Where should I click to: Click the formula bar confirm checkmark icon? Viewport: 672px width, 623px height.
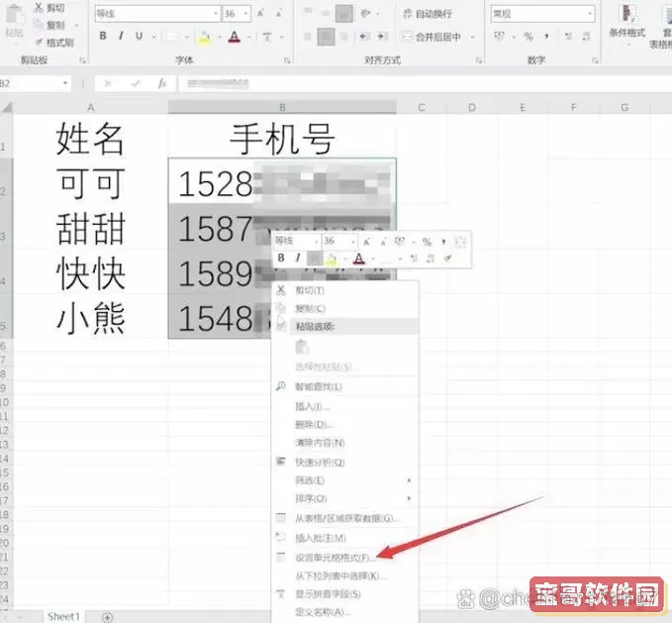[136, 83]
